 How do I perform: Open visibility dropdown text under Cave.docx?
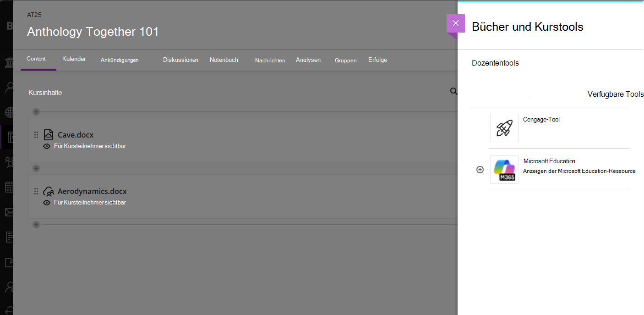coord(90,146)
